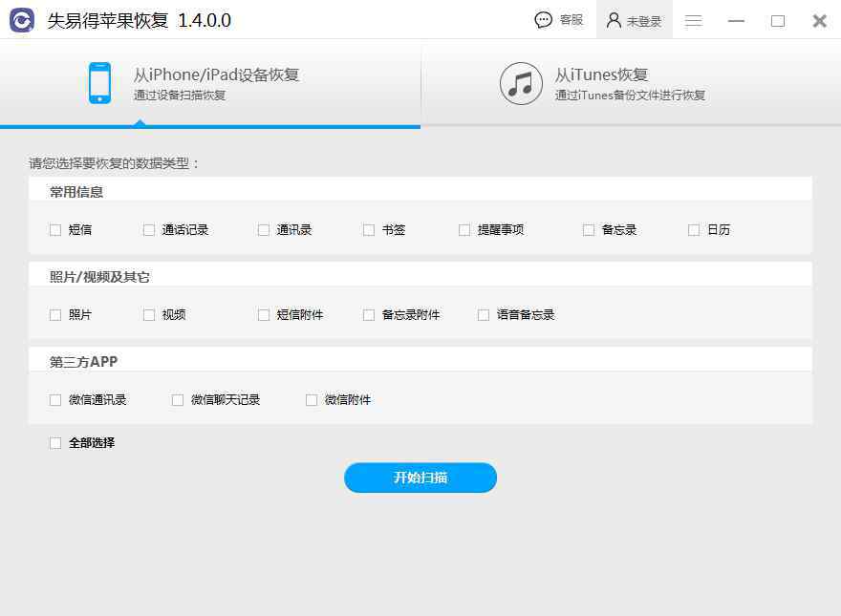
Task: Select the 书签 checkbox
Action: (x=369, y=230)
